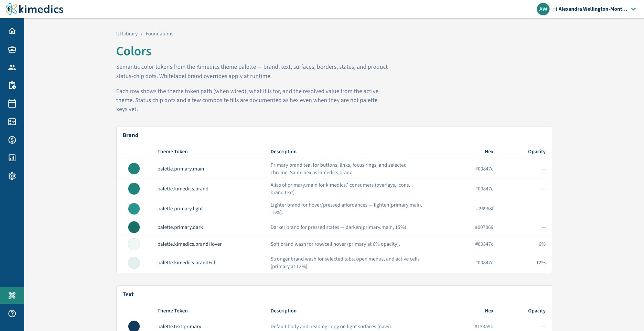The image size is (644, 331).
Task: Open the people sidebar icon
Action: [12, 67]
